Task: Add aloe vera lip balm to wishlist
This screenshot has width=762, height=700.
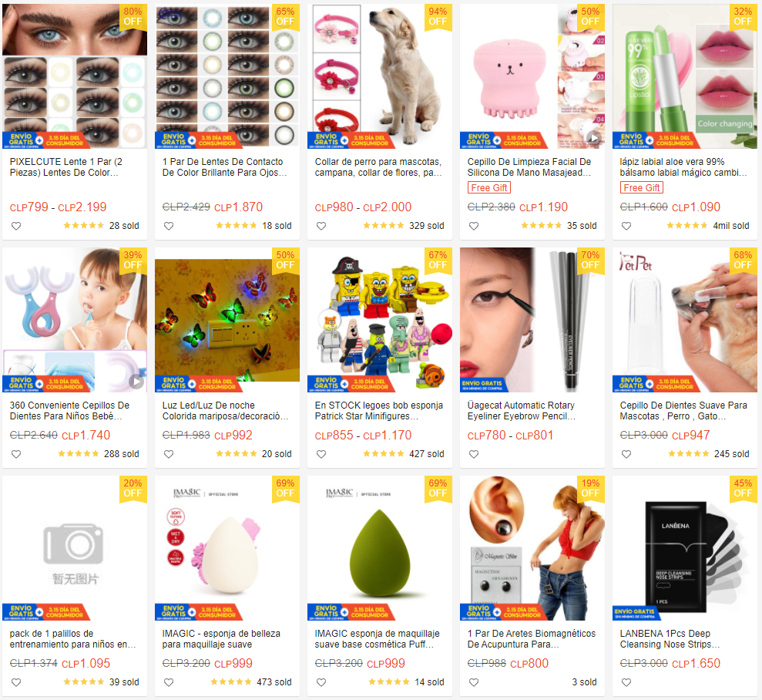Action: (626, 226)
